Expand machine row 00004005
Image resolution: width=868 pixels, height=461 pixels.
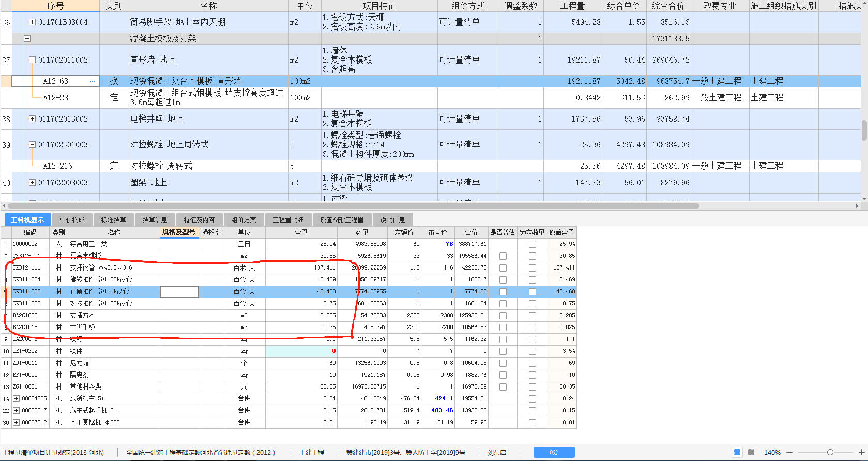[17, 399]
